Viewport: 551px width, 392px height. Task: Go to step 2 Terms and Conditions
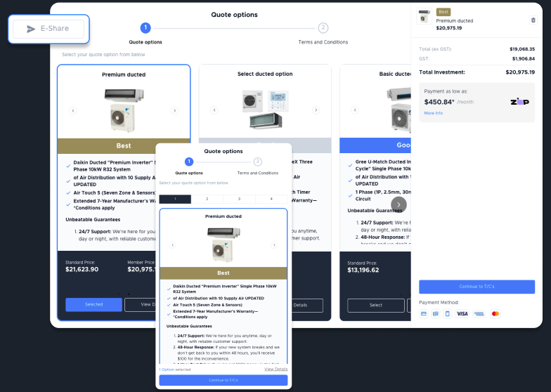point(323,28)
